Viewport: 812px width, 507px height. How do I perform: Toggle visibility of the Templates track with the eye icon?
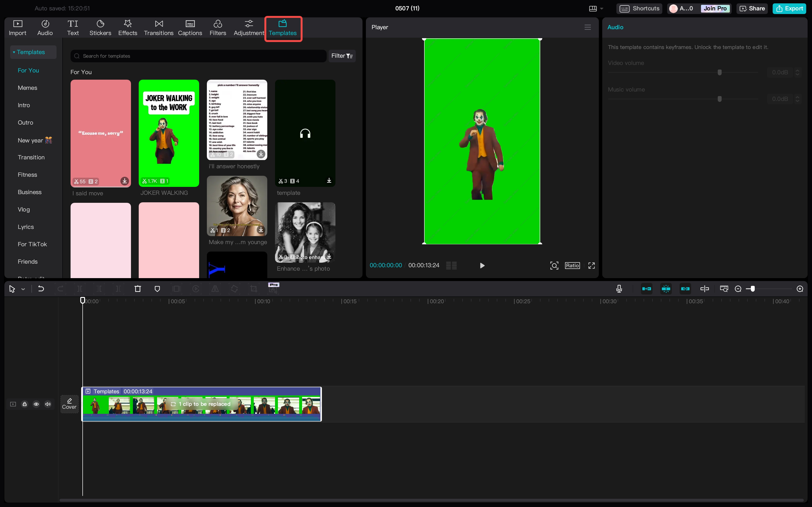36,404
